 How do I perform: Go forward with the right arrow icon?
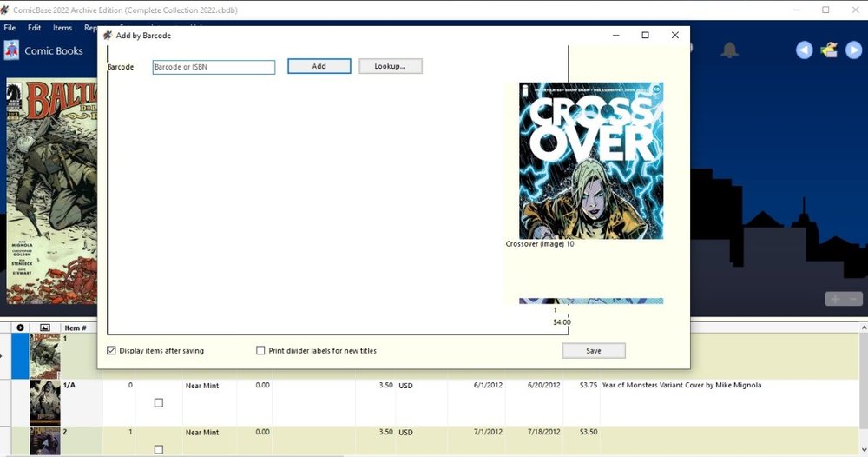point(854,50)
